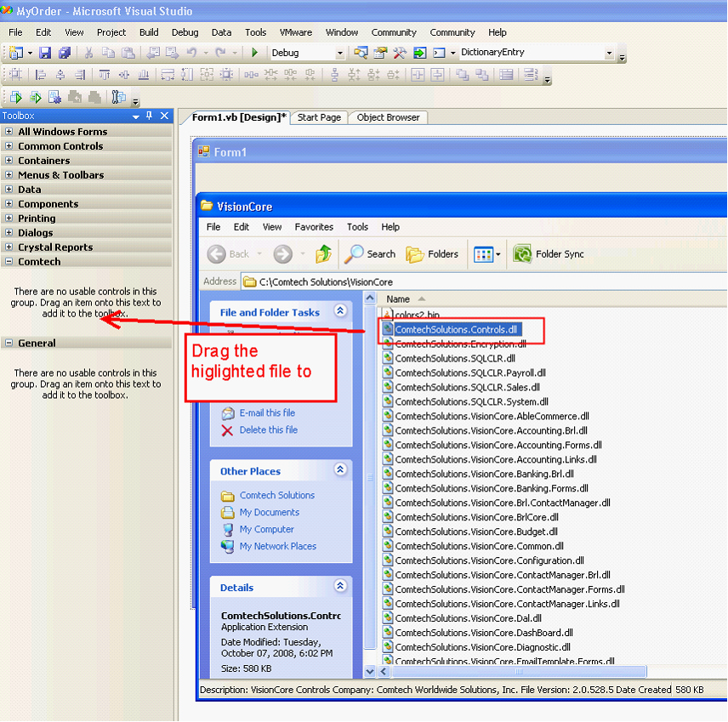Image resolution: width=728 pixels, height=722 pixels.
Task: Open the My Documents link
Action: [x=270, y=513]
